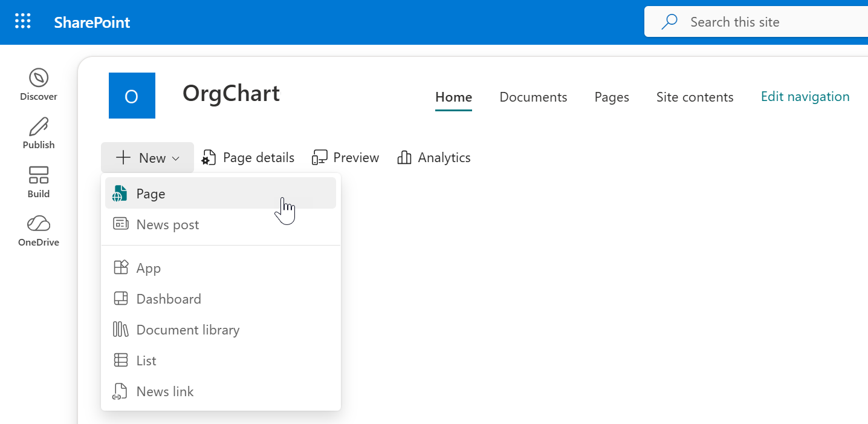Open Publish from the left rail

pyautogui.click(x=39, y=133)
